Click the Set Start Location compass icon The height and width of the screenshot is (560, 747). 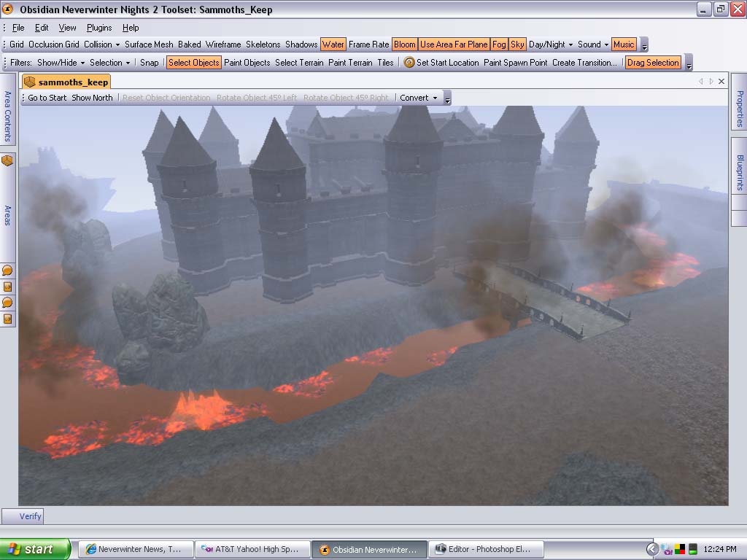[409, 63]
